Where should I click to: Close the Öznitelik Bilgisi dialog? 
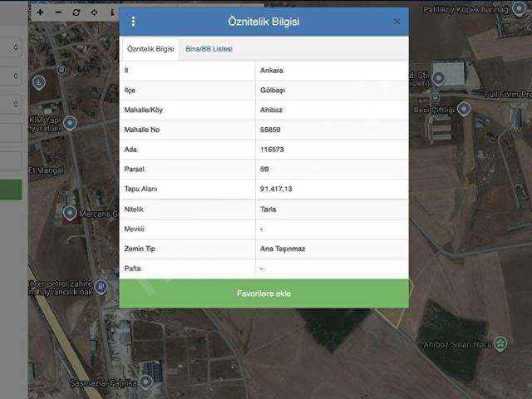pyautogui.click(x=397, y=22)
